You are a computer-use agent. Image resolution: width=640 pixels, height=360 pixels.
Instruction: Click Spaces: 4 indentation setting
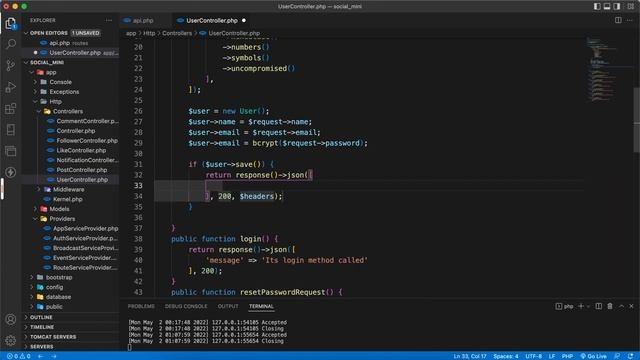[506, 356]
